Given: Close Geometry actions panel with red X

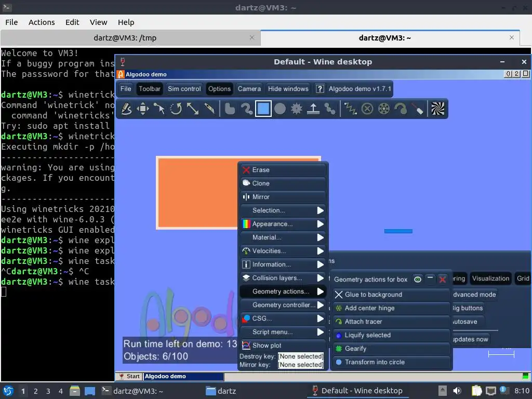Looking at the screenshot, I should [x=443, y=279].
